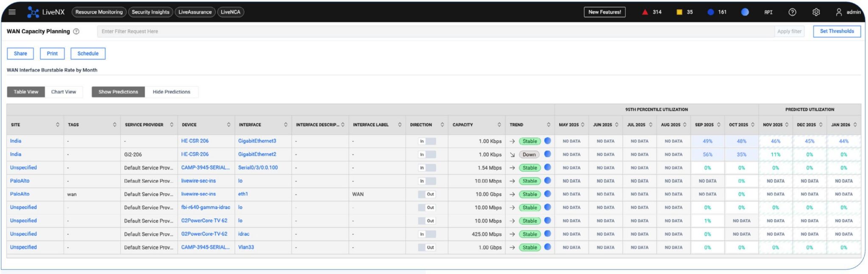Click blue status dot in eth1 row

(548, 194)
